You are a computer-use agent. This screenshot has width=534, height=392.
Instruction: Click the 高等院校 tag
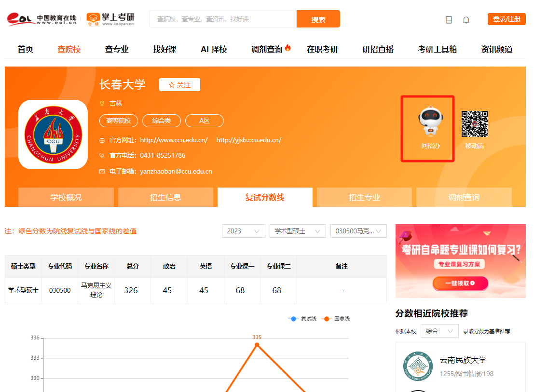(119, 121)
